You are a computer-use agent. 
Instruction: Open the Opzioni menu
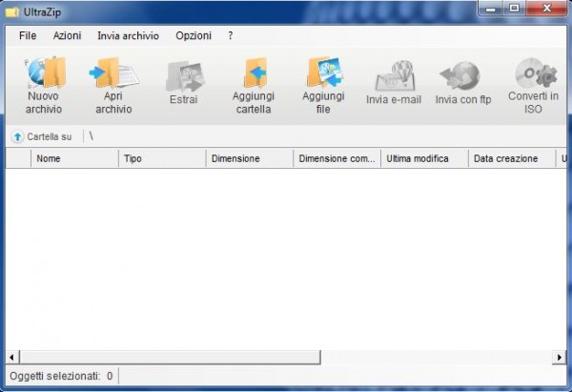(x=194, y=36)
